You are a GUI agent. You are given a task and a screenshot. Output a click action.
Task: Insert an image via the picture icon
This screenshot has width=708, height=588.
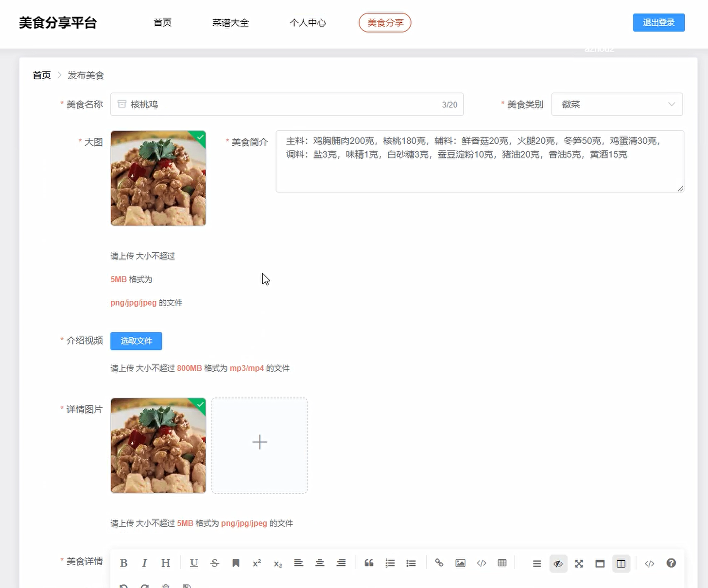pos(460,563)
